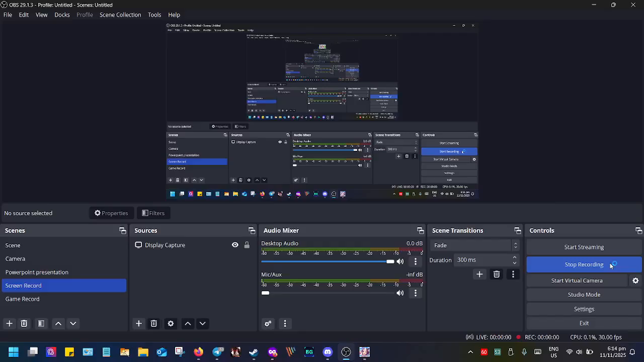The height and width of the screenshot is (362, 644).
Task: Open Firefox from the taskbar
Action: point(198,352)
